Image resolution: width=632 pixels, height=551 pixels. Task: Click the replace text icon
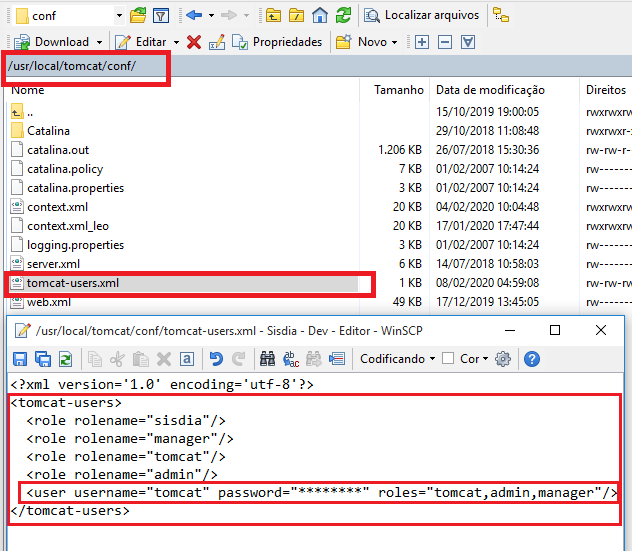(291, 359)
